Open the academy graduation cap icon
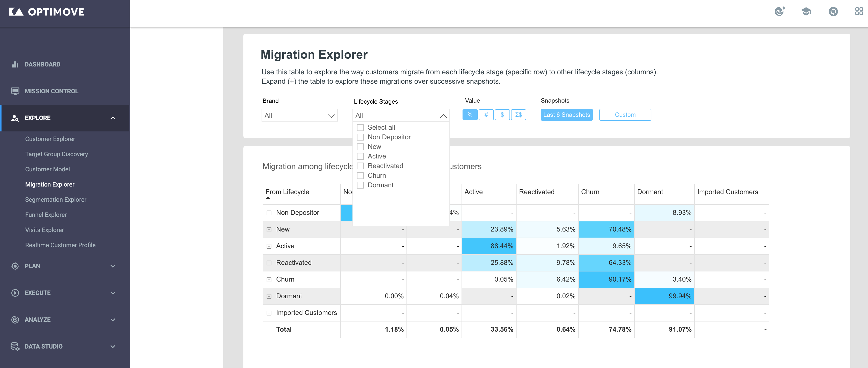Viewport: 868px width, 368px height. coord(806,11)
